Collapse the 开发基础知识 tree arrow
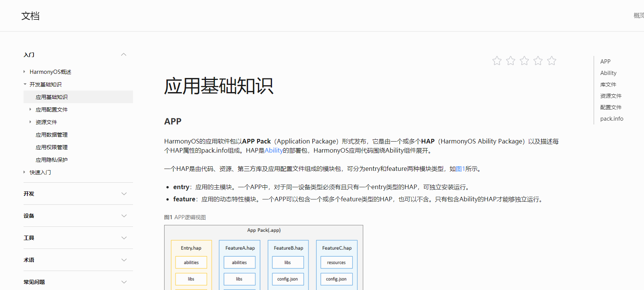The image size is (644, 290). pyautogui.click(x=25, y=84)
